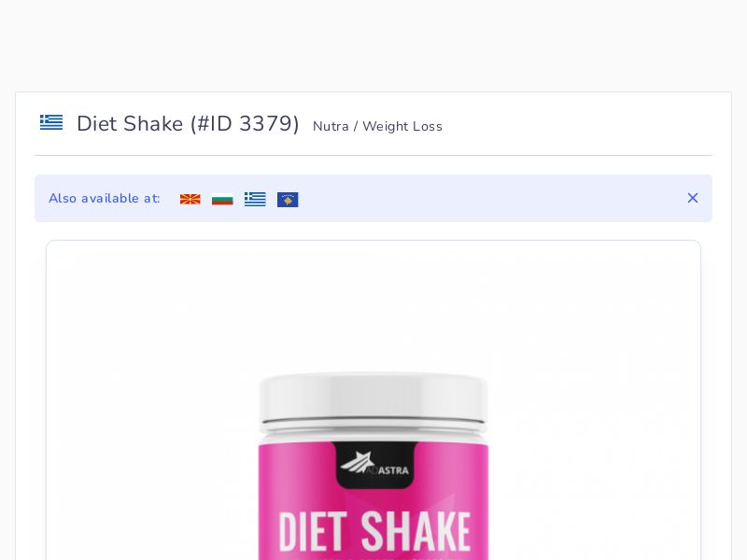Open the Diet Shake title heading
747x560 pixels.
188,124
